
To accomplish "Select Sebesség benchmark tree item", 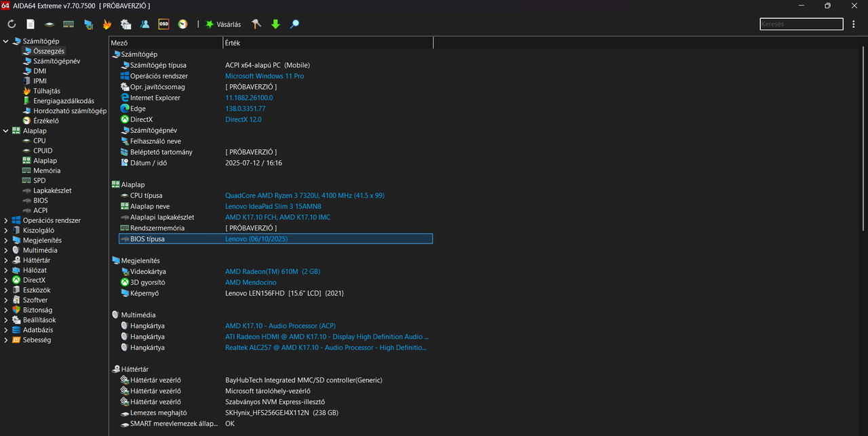I will click(x=37, y=340).
